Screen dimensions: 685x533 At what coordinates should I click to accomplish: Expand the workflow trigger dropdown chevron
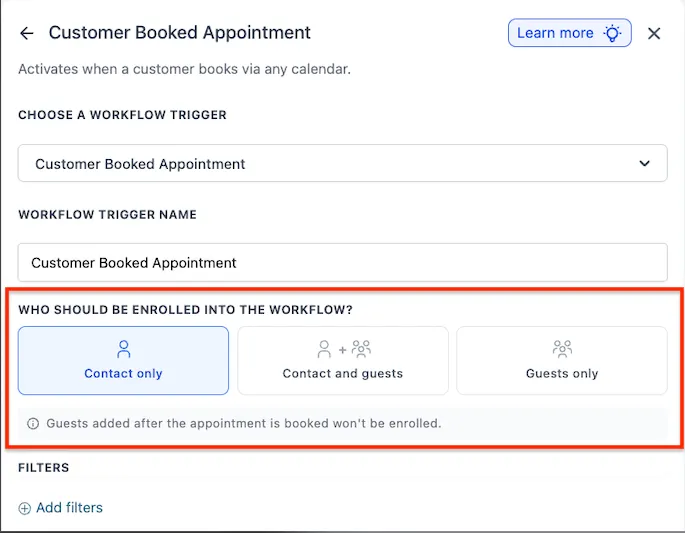(644, 163)
